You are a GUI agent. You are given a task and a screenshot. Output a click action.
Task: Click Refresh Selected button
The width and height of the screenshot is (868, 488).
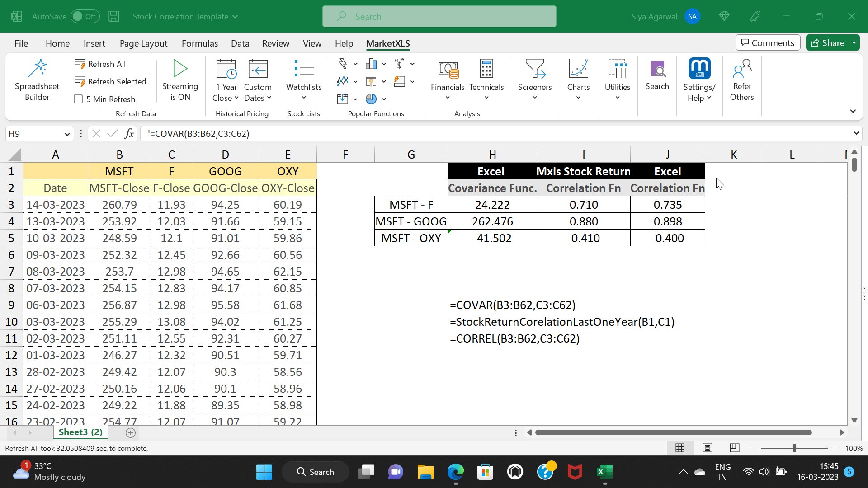[x=110, y=82]
